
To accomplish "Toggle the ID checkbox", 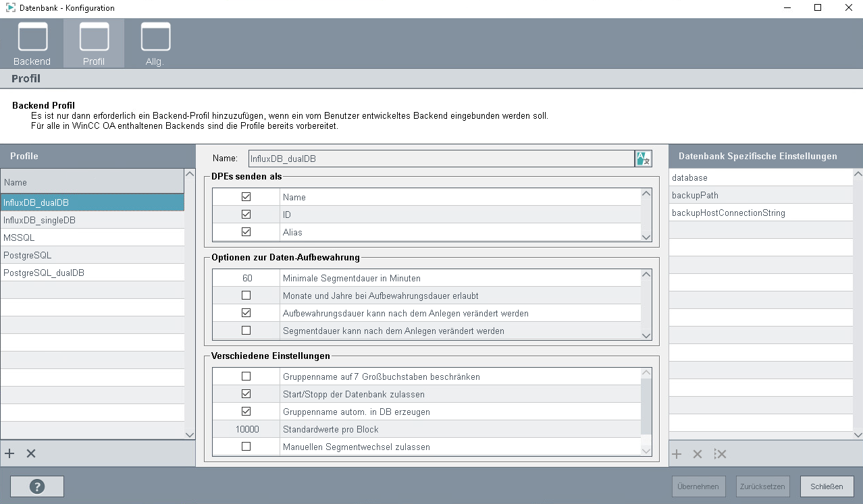I will (x=246, y=215).
